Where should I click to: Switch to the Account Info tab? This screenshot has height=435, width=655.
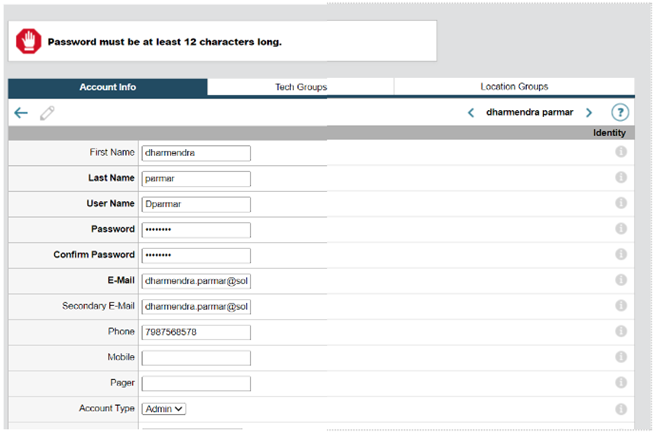[107, 87]
